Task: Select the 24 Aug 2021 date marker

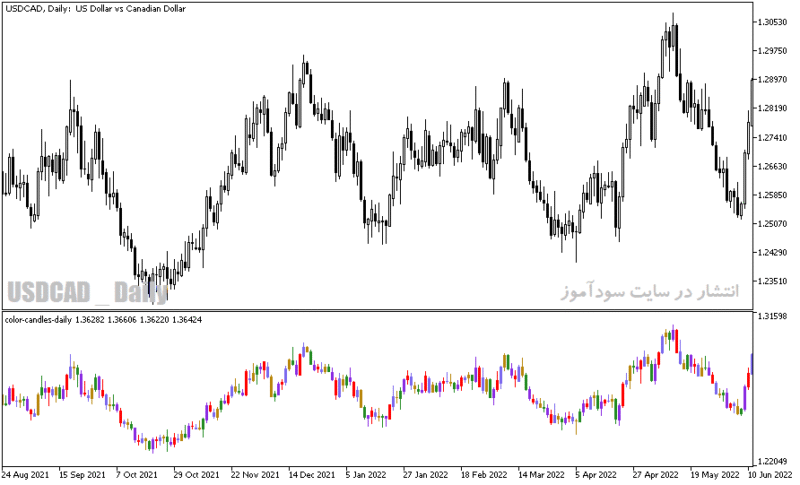Action: (x=26, y=475)
